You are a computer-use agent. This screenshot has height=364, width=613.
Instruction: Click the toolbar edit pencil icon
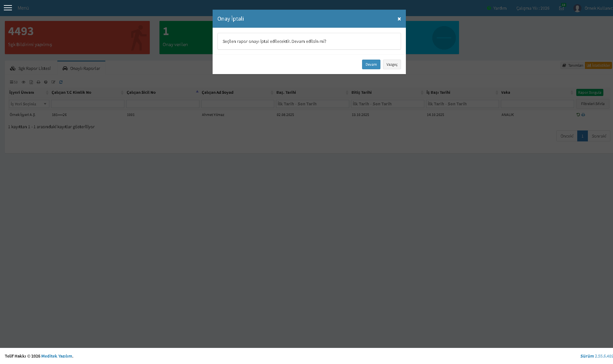click(x=53, y=82)
